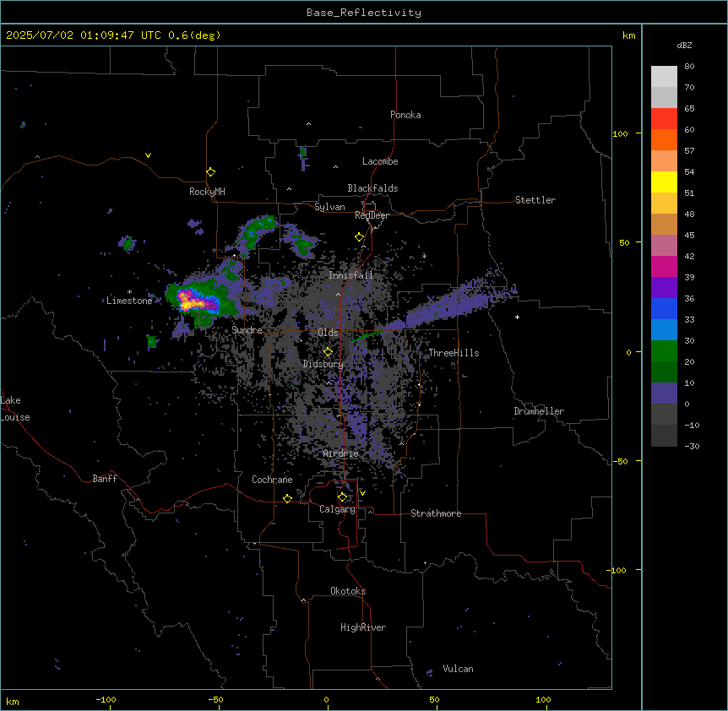The image size is (728, 711).
Task: Click the Drumheller label
Action: pos(539,411)
